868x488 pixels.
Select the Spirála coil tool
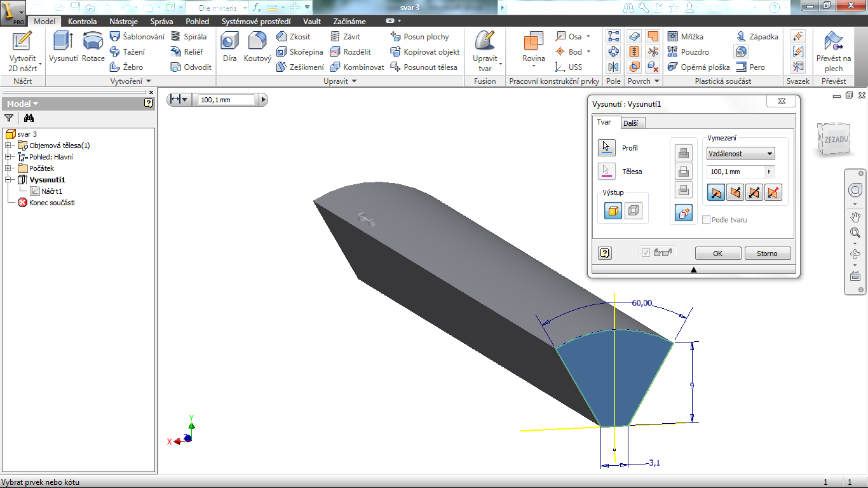pyautogui.click(x=189, y=37)
